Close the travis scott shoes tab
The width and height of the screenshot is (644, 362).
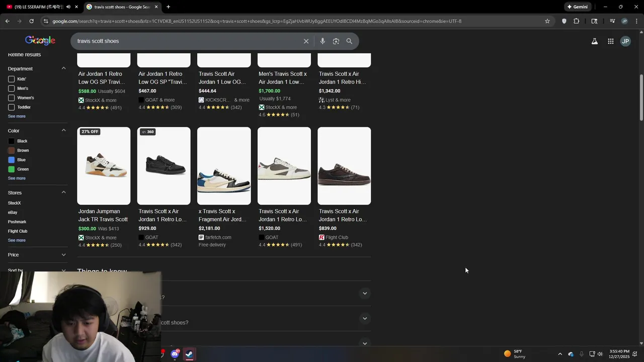point(156,7)
